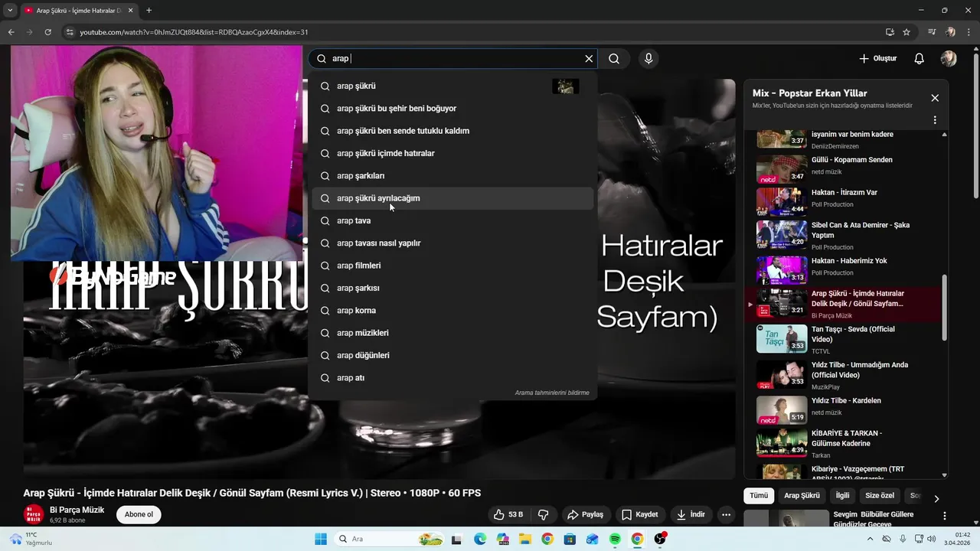Select suggestion "arap şükrü bu şehir beni boğuyor"
980x551 pixels.
(452, 109)
